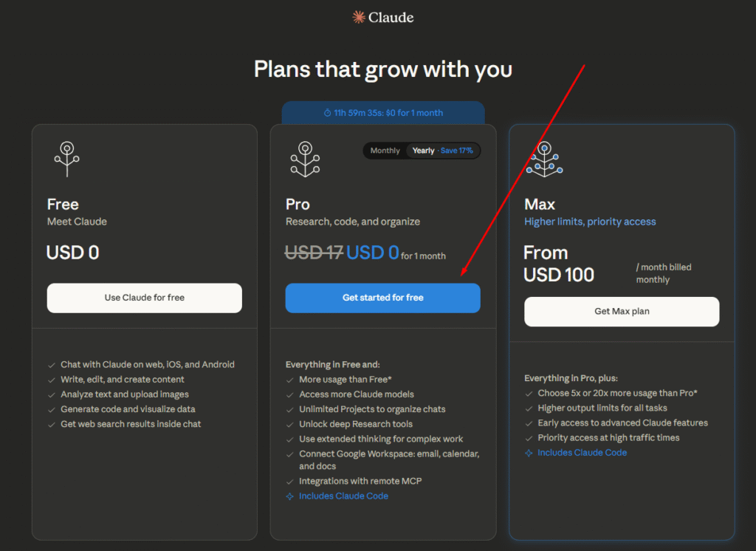Image resolution: width=756 pixels, height=551 pixels.
Task: Click the checkmark beside 'Generate code and visualize data'
Action: point(51,409)
